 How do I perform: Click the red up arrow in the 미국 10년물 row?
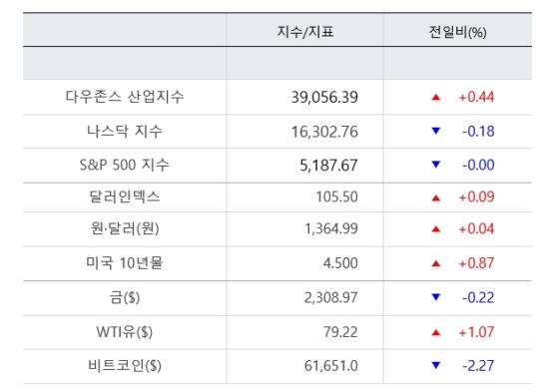coord(436,263)
